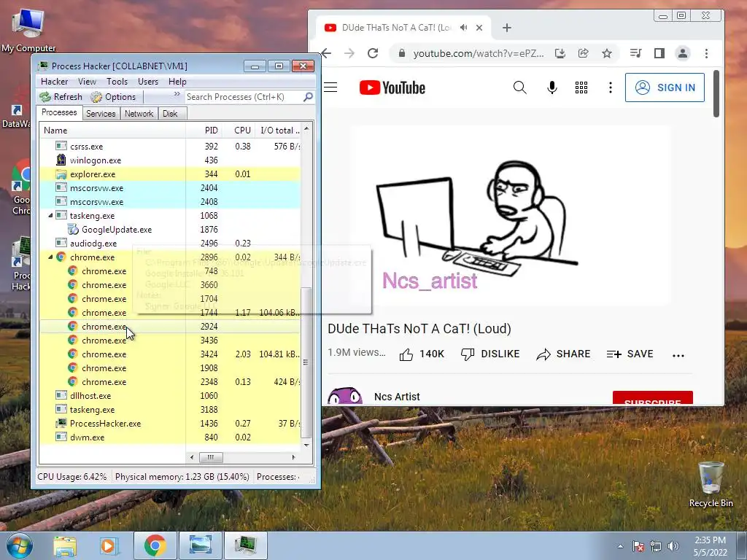Image resolution: width=747 pixels, height=560 pixels.
Task: Open Options in Process Hacker toolbar
Action: pos(113,97)
